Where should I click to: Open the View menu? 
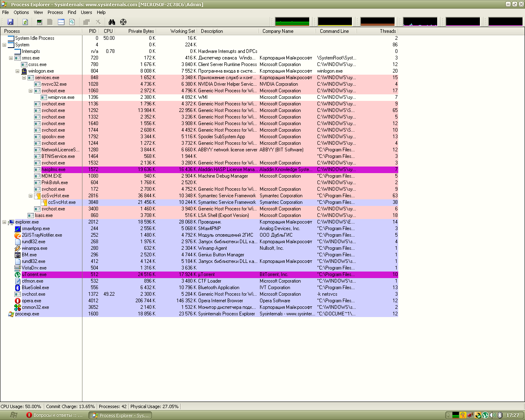(38, 12)
